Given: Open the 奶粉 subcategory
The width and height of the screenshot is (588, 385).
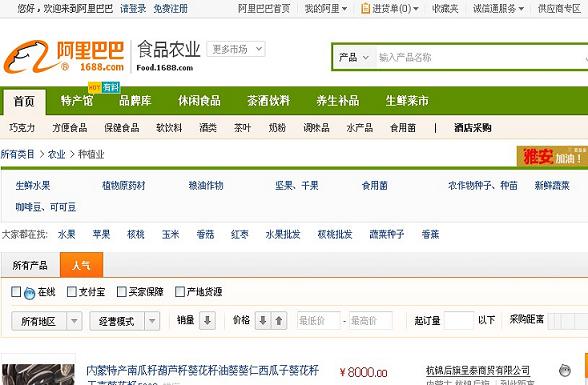Looking at the screenshot, I should [277, 128].
